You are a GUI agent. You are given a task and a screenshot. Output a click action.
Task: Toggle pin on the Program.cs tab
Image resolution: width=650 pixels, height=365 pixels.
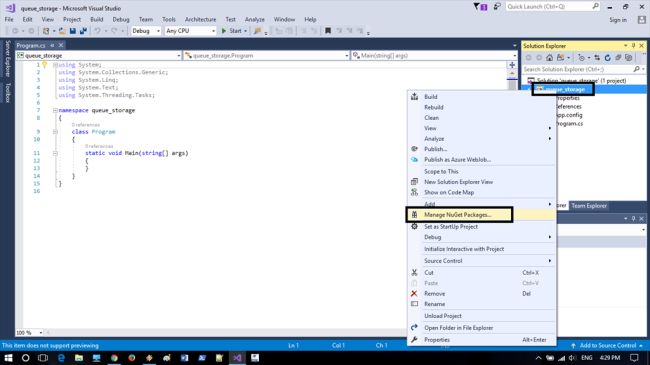click(x=53, y=45)
